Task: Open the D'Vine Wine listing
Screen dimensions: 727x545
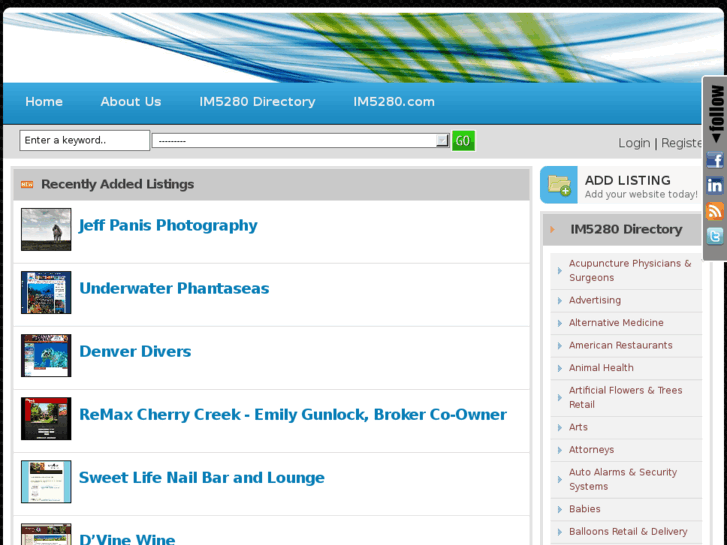Action: point(127,539)
